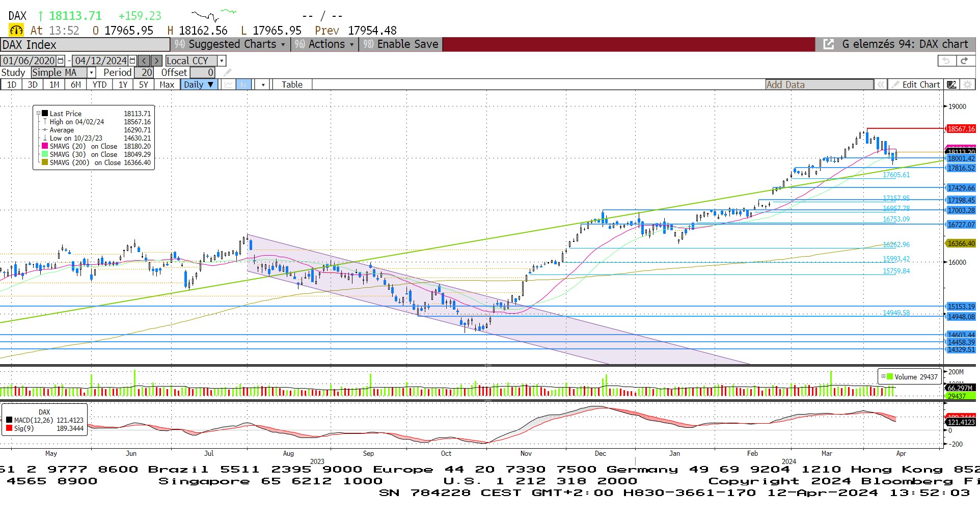Open the Local CCY currency dropdown
The height and width of the screenshot is (521, 980).
[222, 61]
